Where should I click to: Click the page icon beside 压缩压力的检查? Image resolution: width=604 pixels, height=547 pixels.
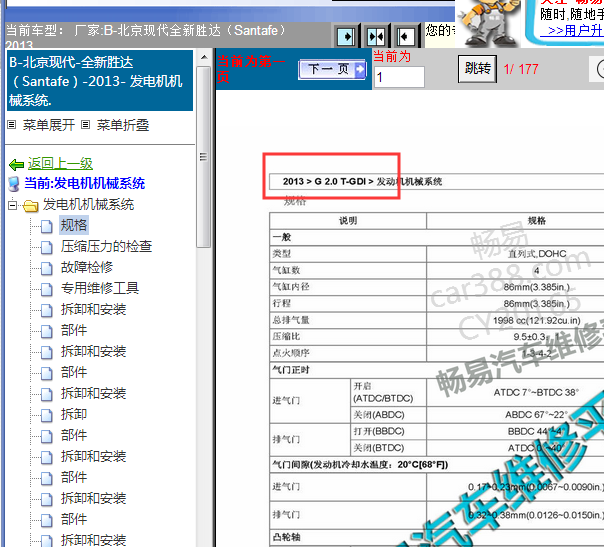(47, 247)
